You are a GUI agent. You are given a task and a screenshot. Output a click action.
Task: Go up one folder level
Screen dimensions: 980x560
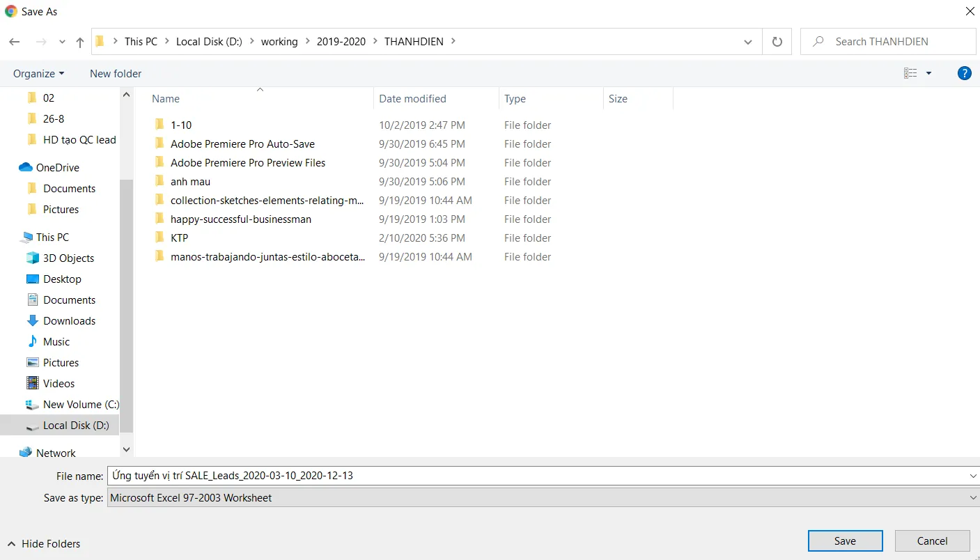coord(80,42)
